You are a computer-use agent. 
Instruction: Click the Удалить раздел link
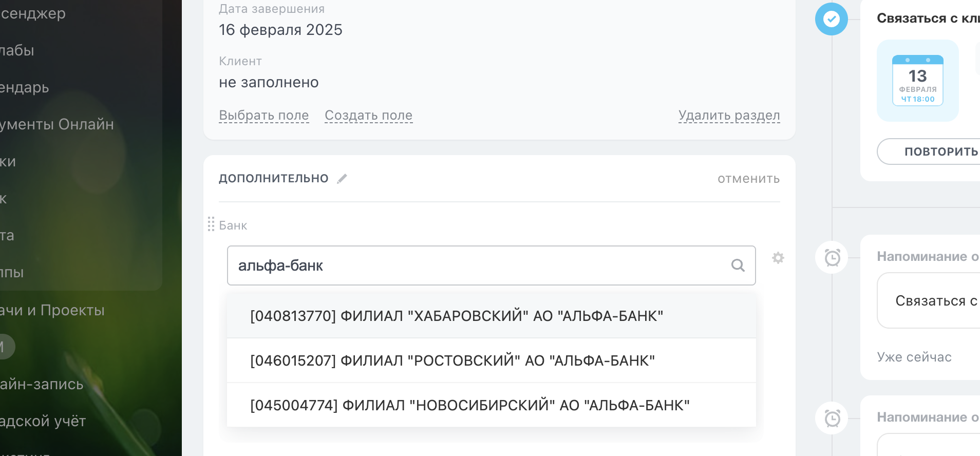click(x=729, y=116)
